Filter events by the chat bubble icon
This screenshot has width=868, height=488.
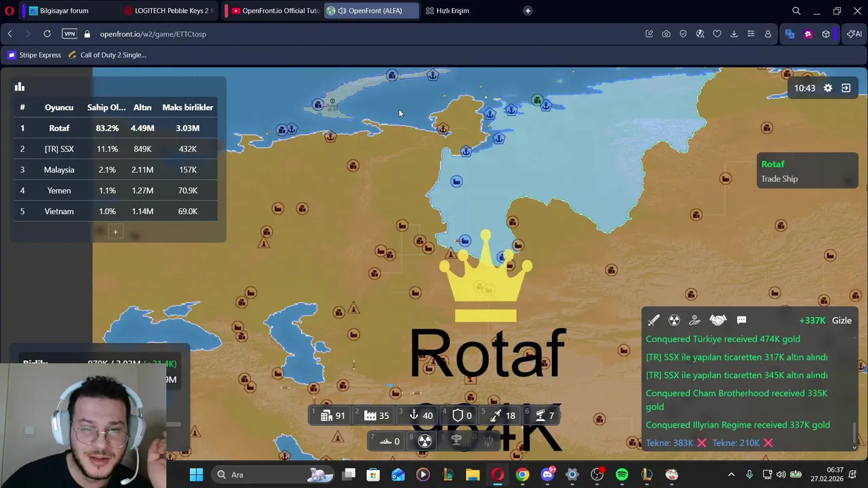741,320
